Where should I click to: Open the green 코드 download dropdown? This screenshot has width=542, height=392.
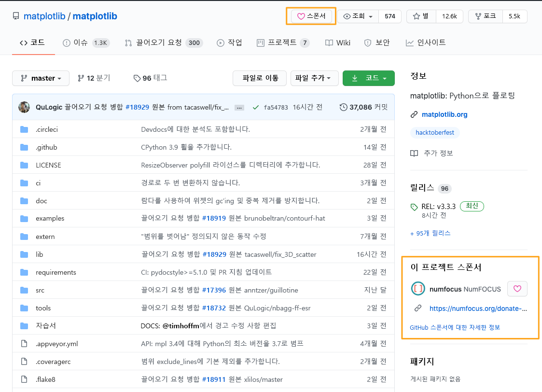(368, 78)
